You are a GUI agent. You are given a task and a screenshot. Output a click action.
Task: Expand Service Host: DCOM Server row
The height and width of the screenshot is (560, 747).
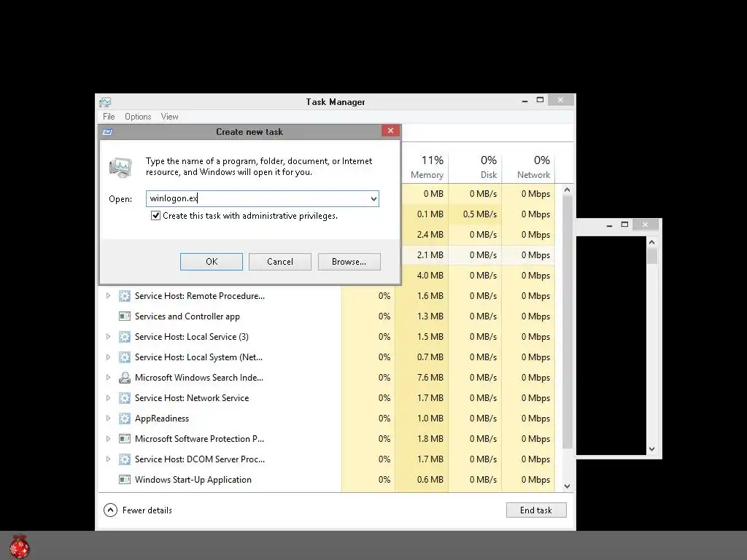(x=108, y=459)
